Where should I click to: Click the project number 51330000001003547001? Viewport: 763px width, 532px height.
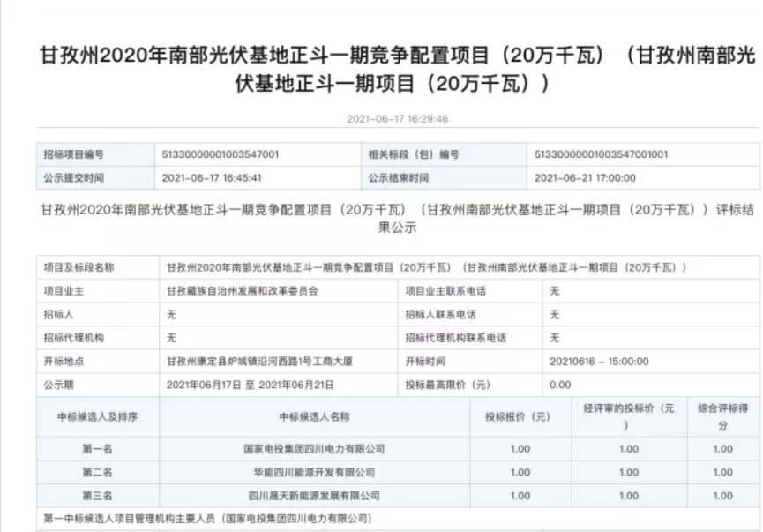221,154
